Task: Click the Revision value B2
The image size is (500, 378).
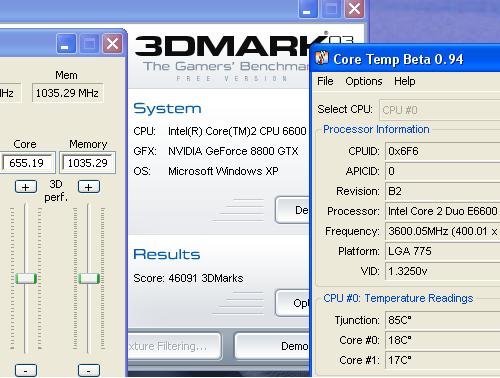Action: [x=442, y=191]
